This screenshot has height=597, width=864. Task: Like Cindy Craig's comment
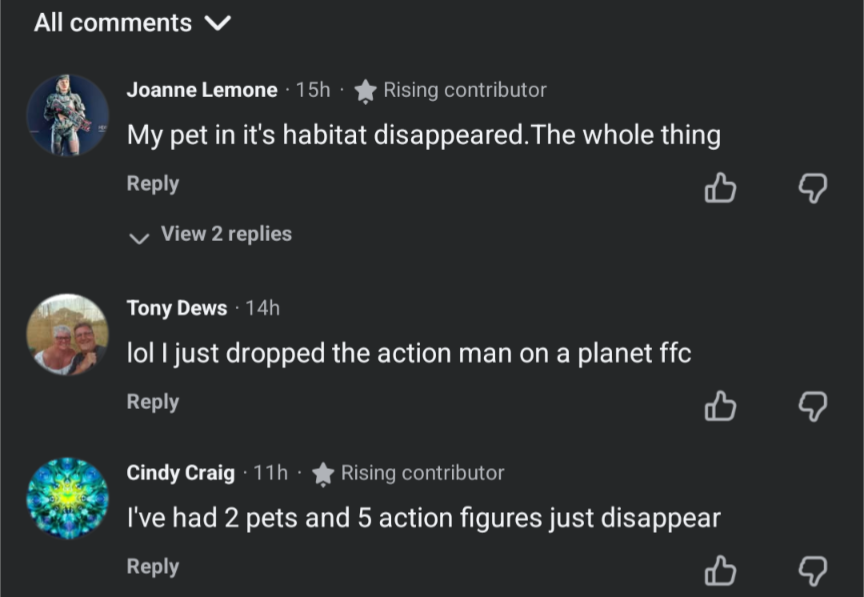coord(720,571)
